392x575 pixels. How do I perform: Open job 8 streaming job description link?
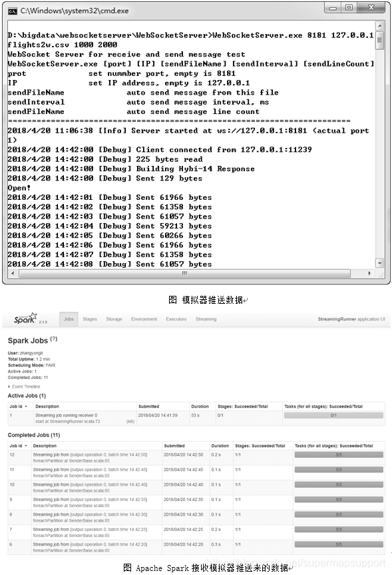[90, 515]
